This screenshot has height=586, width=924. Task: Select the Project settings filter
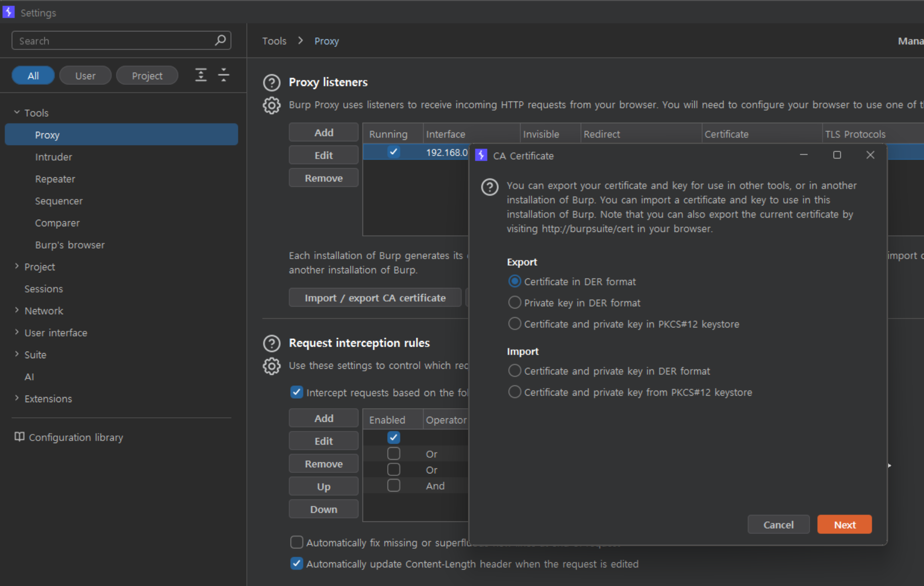pos(147,75)
